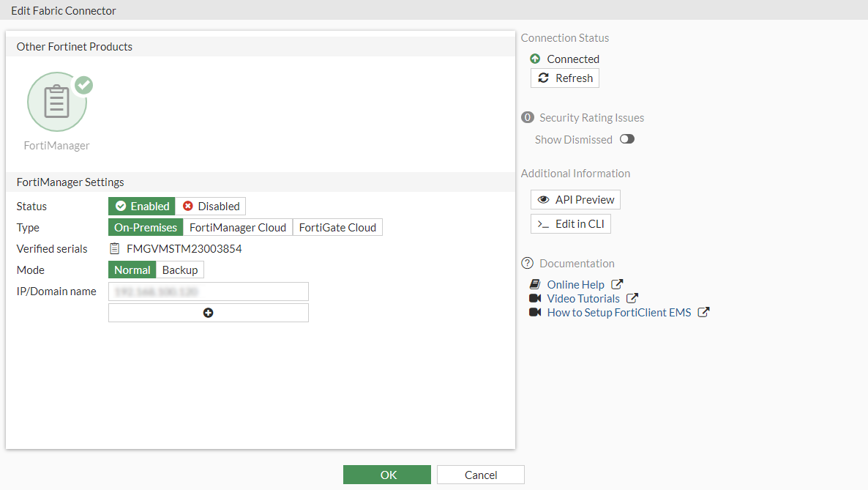
Task: Click the Online Help external link icon
Action: (x=617, y=284)
